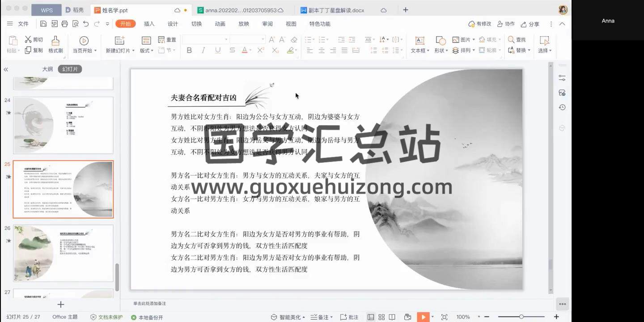Click the Save icon in quick toolbar
The width and height of the screenshot is (644, 322).
pyautogui.click(x=43, y=24)
